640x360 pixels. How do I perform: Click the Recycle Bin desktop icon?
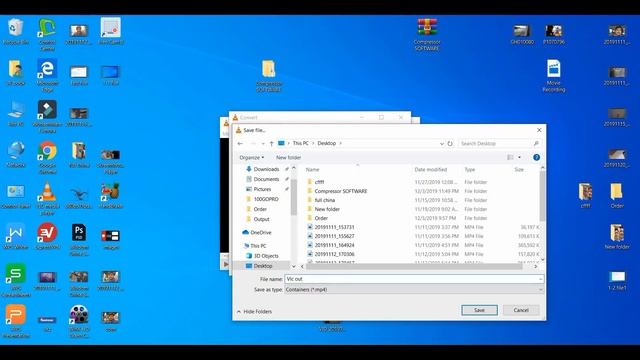(x=16, y=32)
